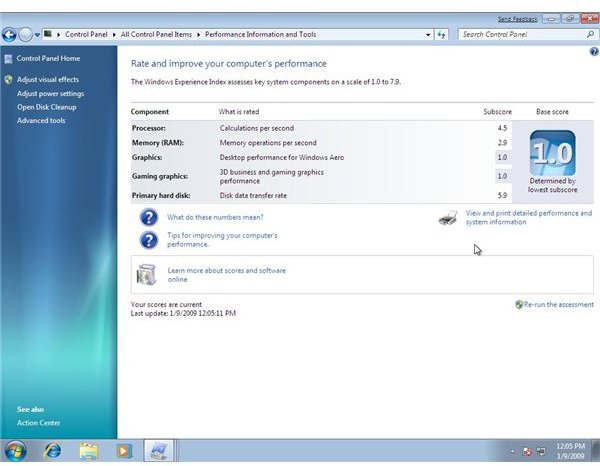Re-run the assessment
This screenshot has width=600, height=466.
point(559,305)
